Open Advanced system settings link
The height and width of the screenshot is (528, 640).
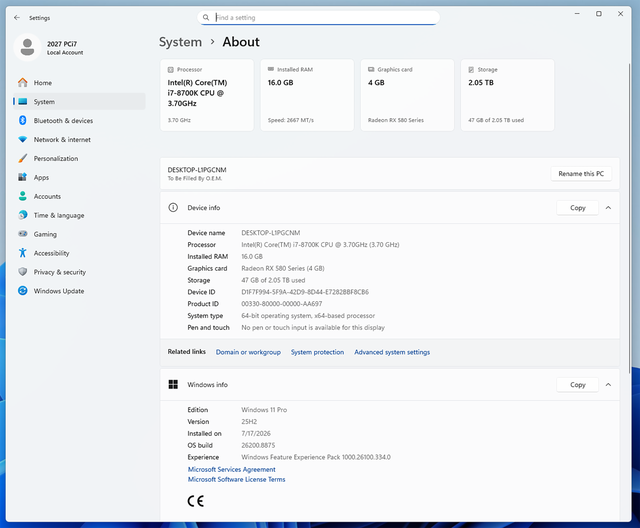tap(392, 352)
